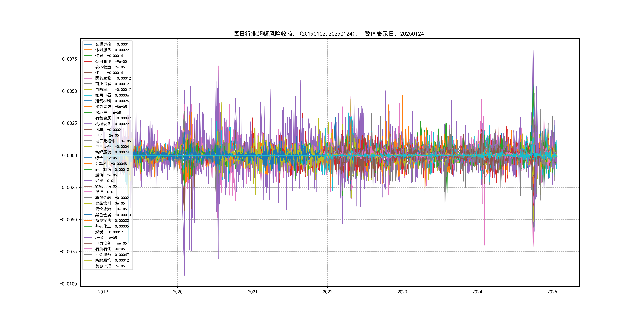Click the 0.0075 y-axis tick label
The image size is (644, 322).
[69, 59]
